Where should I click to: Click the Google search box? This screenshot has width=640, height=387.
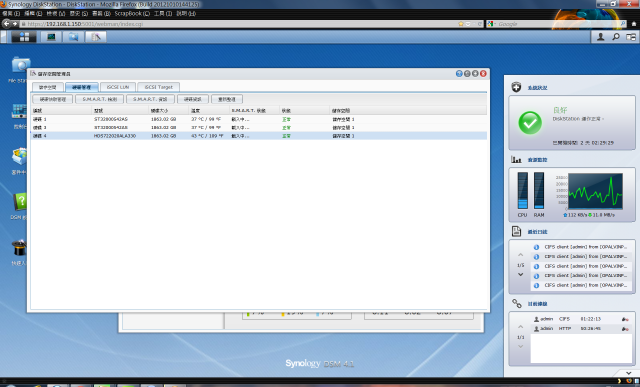(558, 24)
